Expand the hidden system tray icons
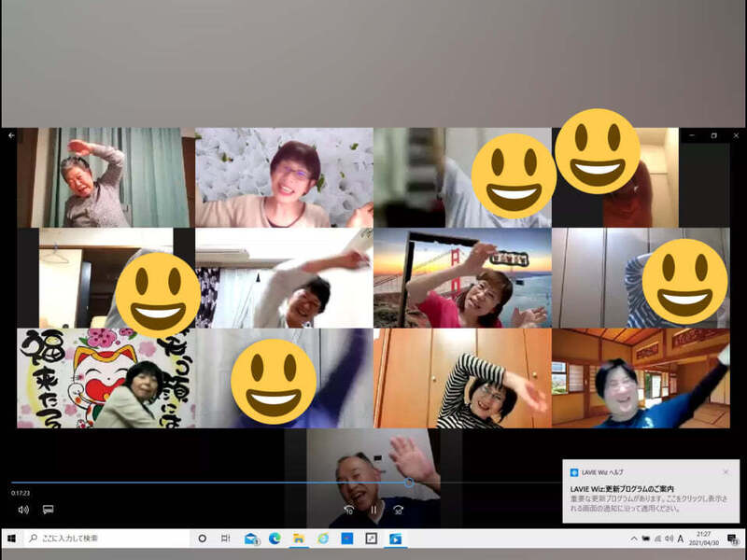 (x=634, y=539)
